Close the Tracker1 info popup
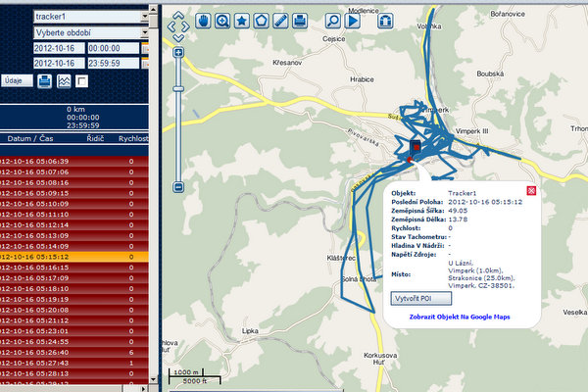The image size is (588, 392). pyautogui.click(x=531, y=189)
